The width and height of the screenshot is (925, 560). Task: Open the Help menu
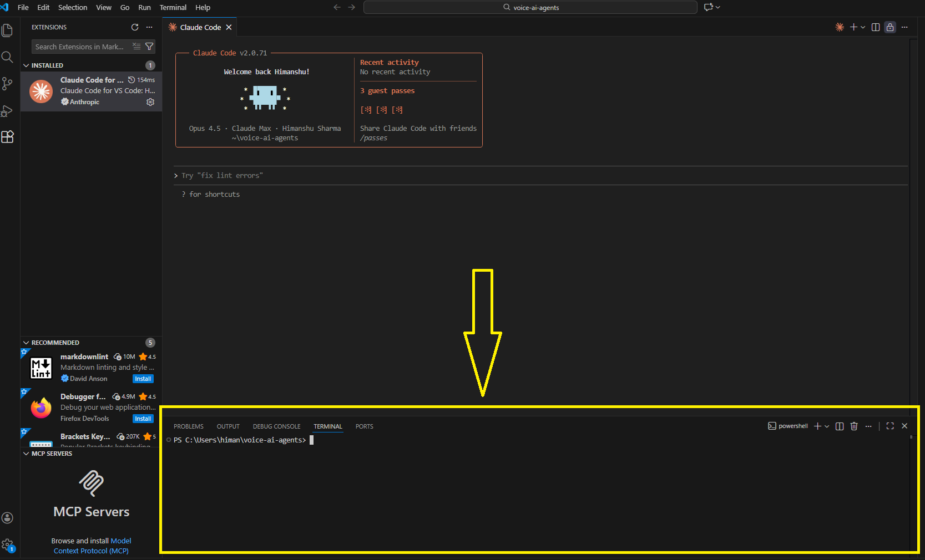203,7
